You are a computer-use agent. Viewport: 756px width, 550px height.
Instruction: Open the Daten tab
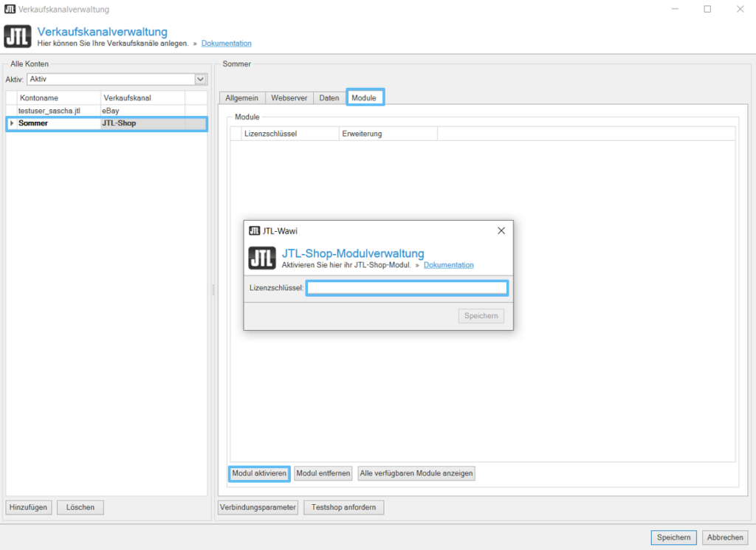(x=329, y=97)
